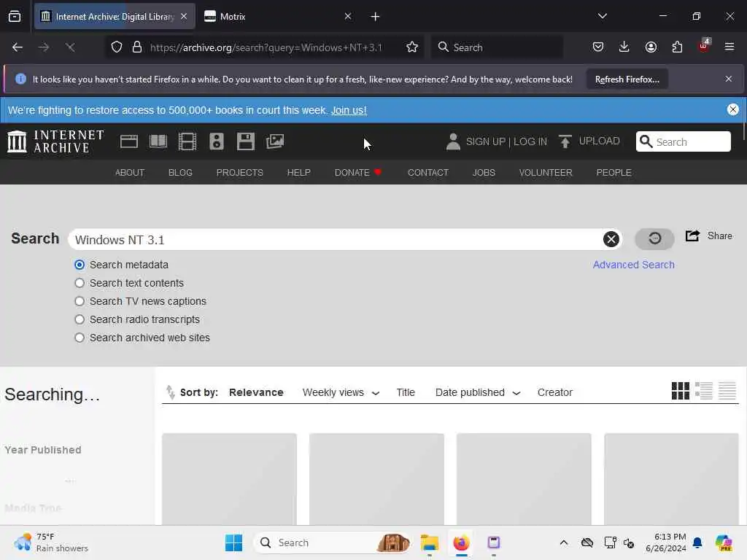The image size is (747, 560).
Task: Stop page loading button
Action: pyautogui.click(x=70, y=47)
